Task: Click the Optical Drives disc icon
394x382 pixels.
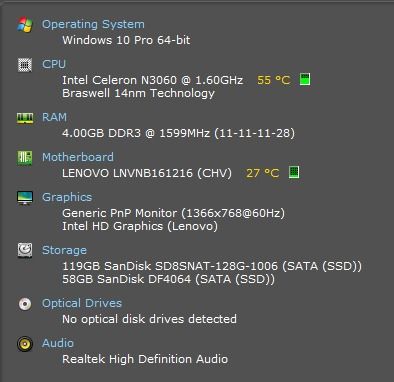Action: click(x=25, y=304)
